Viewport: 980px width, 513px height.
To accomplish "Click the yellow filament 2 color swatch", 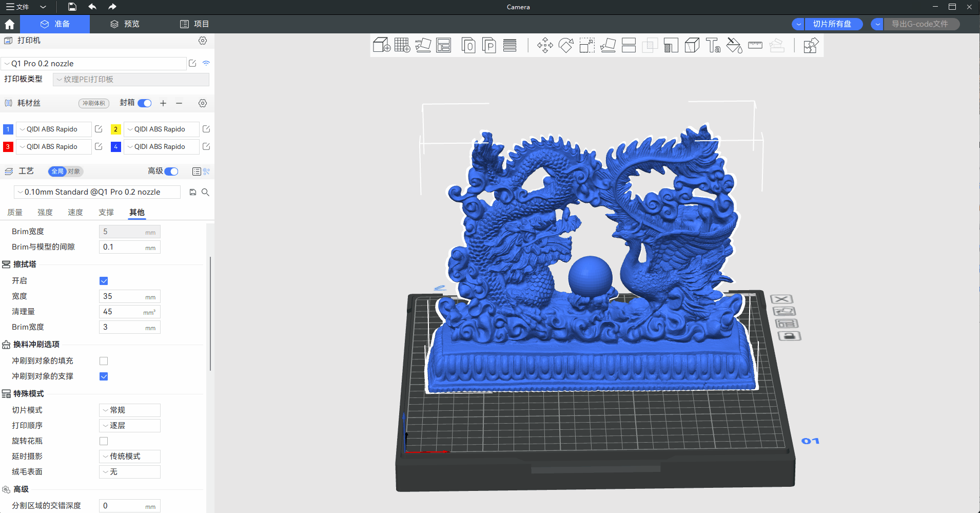I will click(115, 129).
